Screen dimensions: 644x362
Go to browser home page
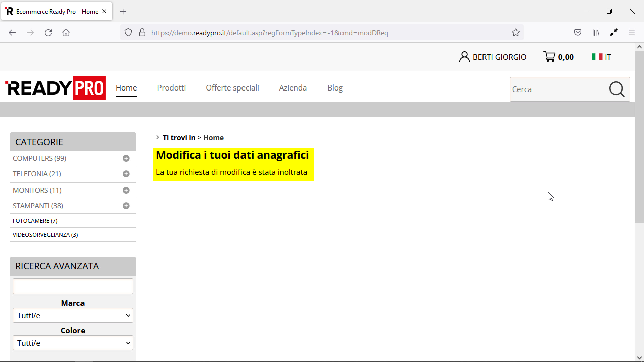coord(66,33)
